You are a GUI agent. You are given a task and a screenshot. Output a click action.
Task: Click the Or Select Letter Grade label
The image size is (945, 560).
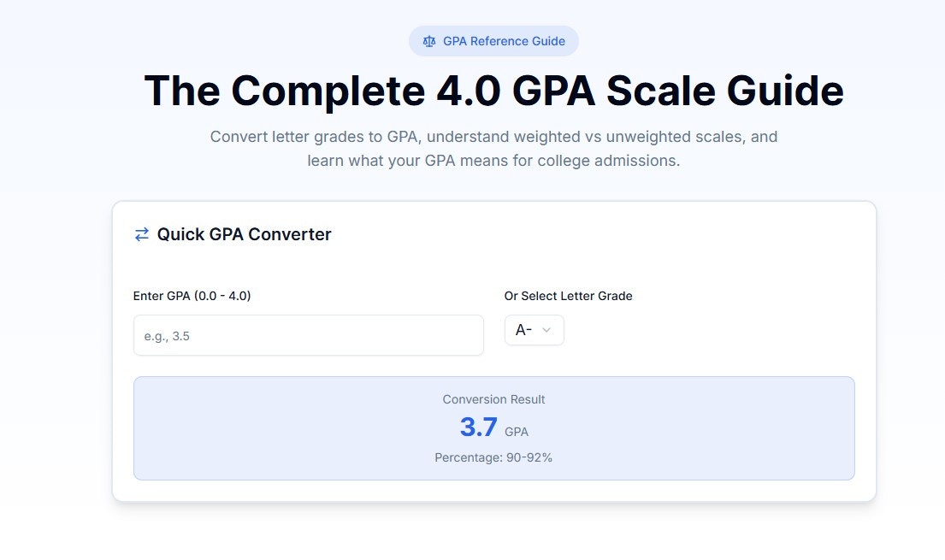568,296
